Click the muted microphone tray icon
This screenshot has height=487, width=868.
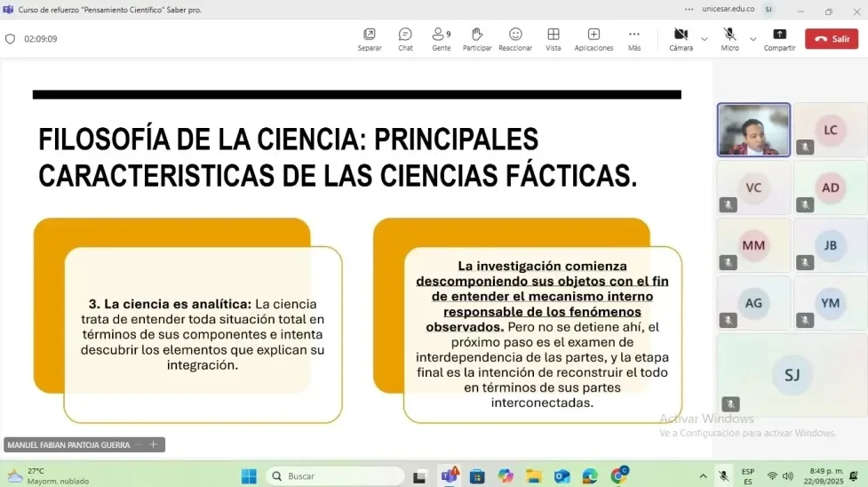[x=723, y=476]
